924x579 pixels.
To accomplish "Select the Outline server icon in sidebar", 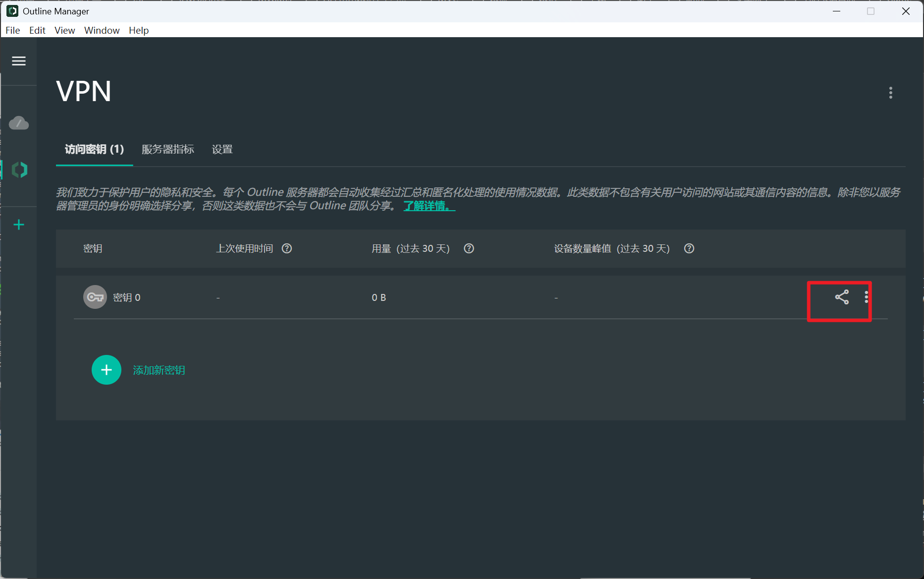I will click(19, 170).
